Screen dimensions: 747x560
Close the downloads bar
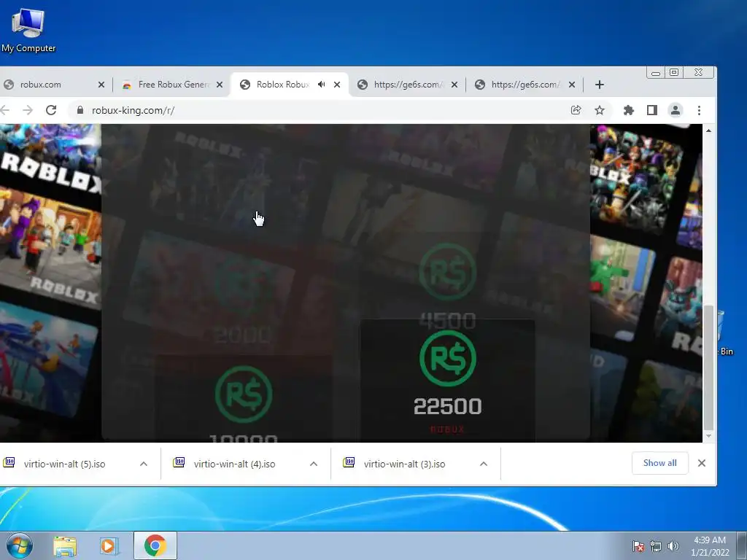702,463
